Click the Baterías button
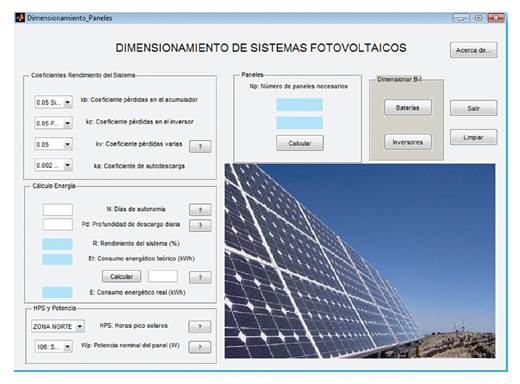The width and height of the screenshot is (520, 384). tap(408, 107)
